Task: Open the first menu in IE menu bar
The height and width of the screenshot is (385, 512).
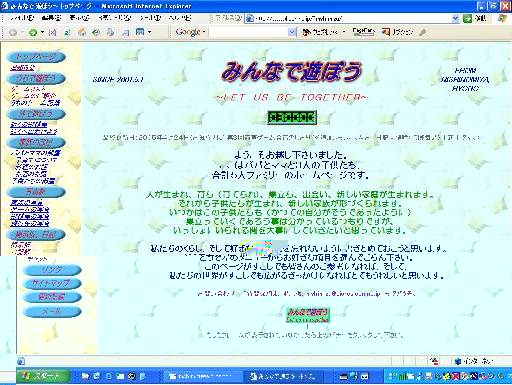Action: tap(21, 18)
